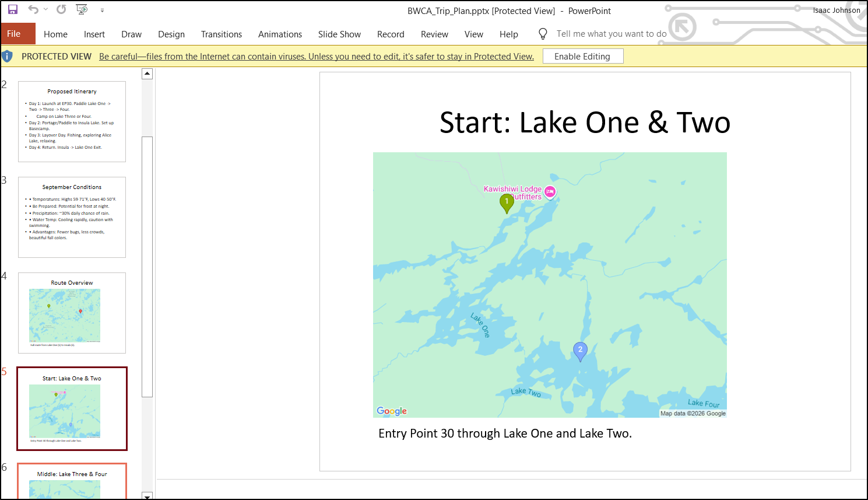868x500 pixels.
Task: Switch to the Transitions tab
Action: pos(221,34)
